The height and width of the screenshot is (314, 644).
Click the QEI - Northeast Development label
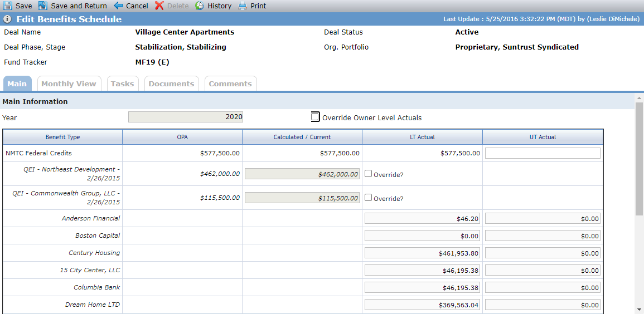71,174
